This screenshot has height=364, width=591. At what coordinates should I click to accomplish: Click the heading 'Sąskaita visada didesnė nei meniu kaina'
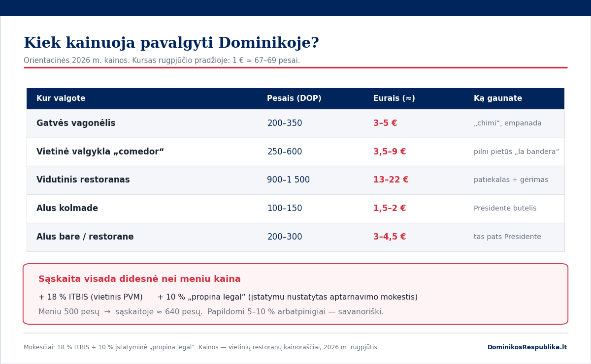[139, 279]
